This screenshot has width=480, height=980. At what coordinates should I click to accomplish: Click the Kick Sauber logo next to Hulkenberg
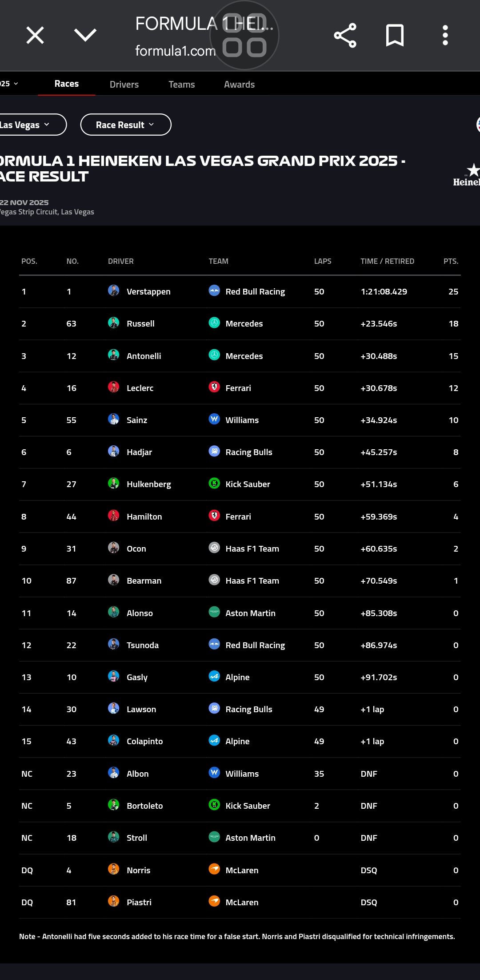pos(214,484)
